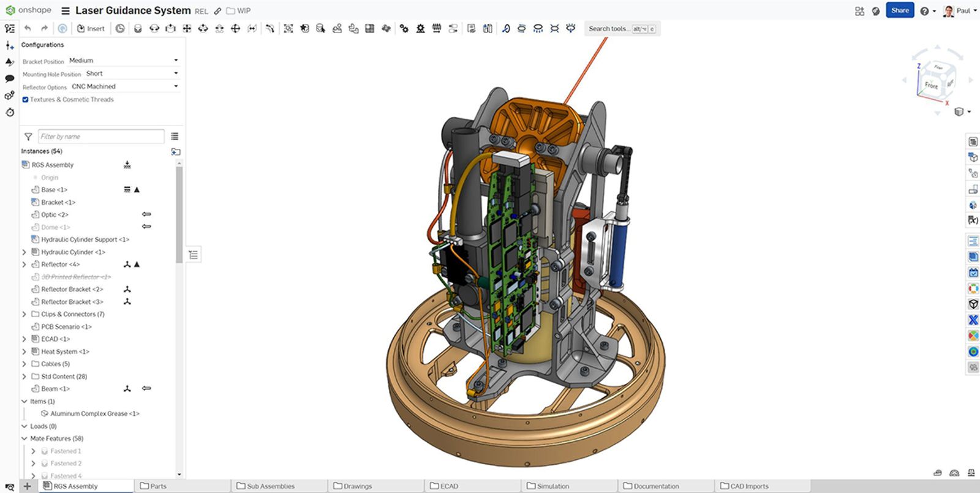The width and height of the screenshot is (980, 493).
Task: Expand the Hydraulic Cylinder <1> tree node
Action: coord(24,252)
